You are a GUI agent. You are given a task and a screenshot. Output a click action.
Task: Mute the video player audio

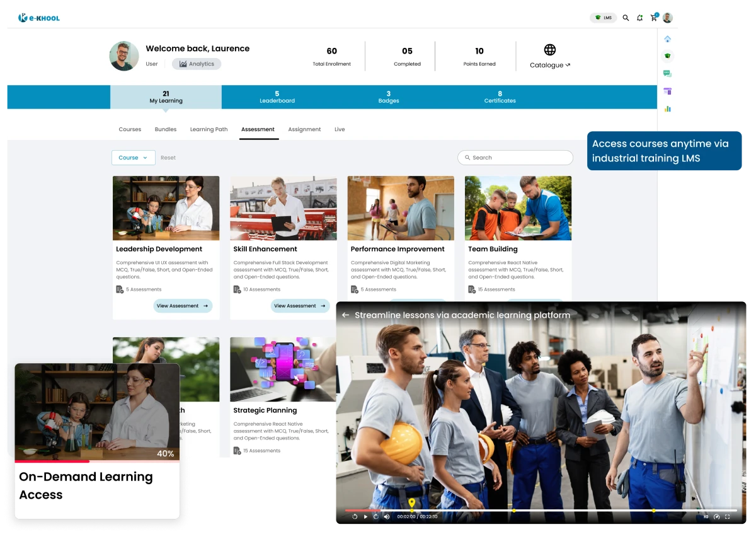coord(386,517)
